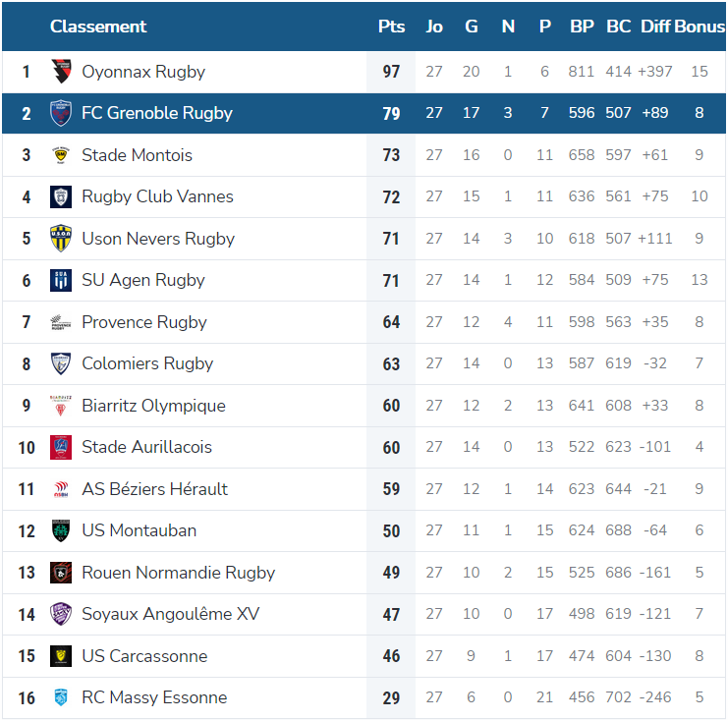Click the Uson Nevers Rugby shield logo
The image size is (728, 720).
[61, 238]
